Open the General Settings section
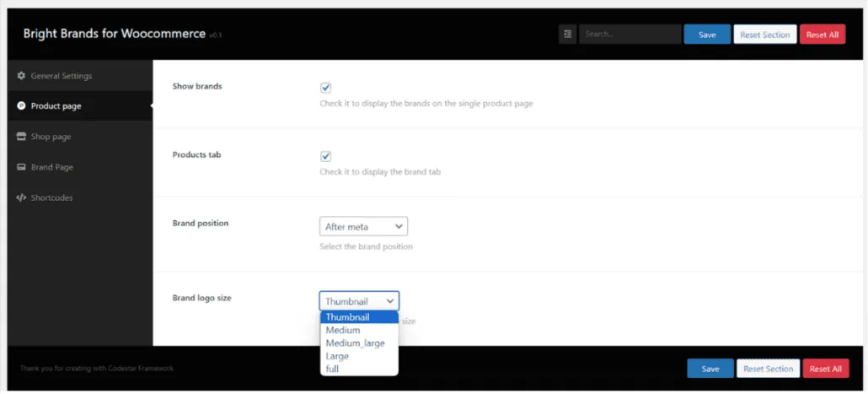Screen dimensions: 868x394 point(80,75)
